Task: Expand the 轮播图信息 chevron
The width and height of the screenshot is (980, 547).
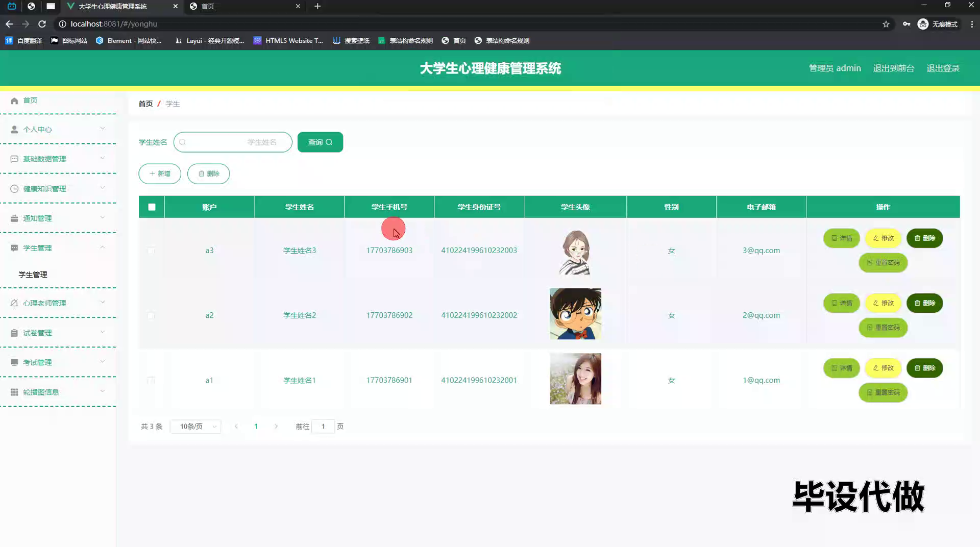Action: [103, 391]
